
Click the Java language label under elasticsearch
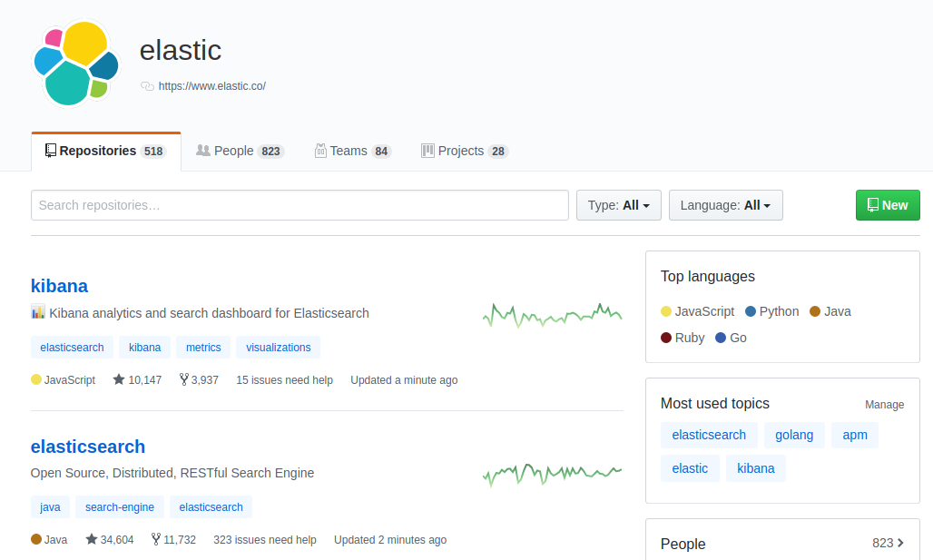[55, 540]
